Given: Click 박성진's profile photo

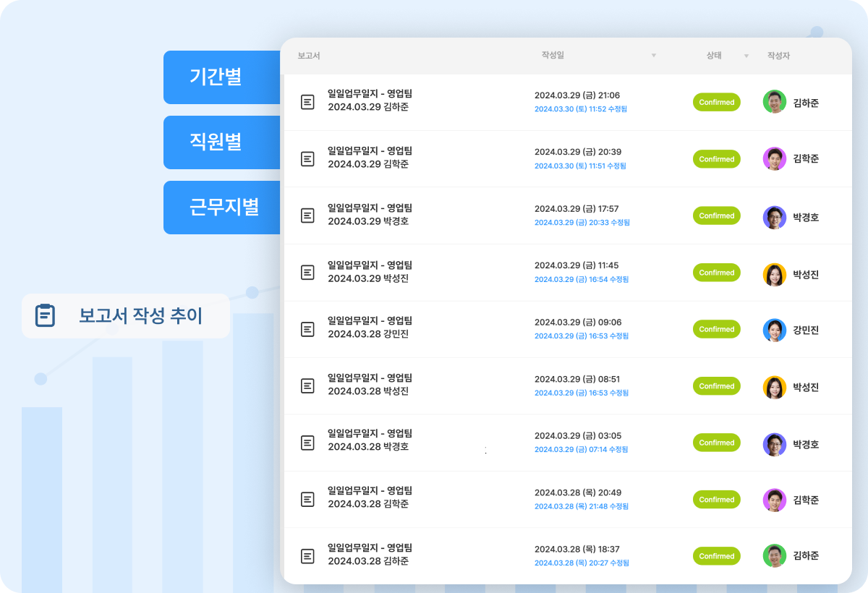Looking at the screenshot, I should [x=775, y=272].
